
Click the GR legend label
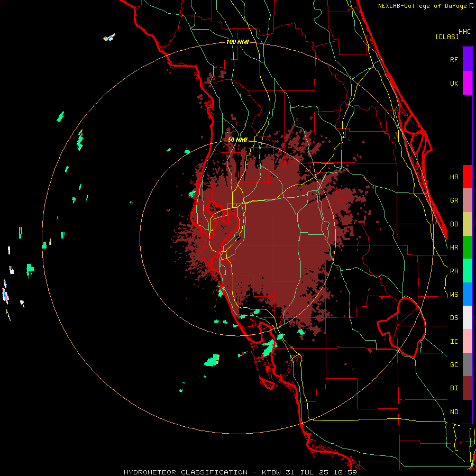click(454, 200)
